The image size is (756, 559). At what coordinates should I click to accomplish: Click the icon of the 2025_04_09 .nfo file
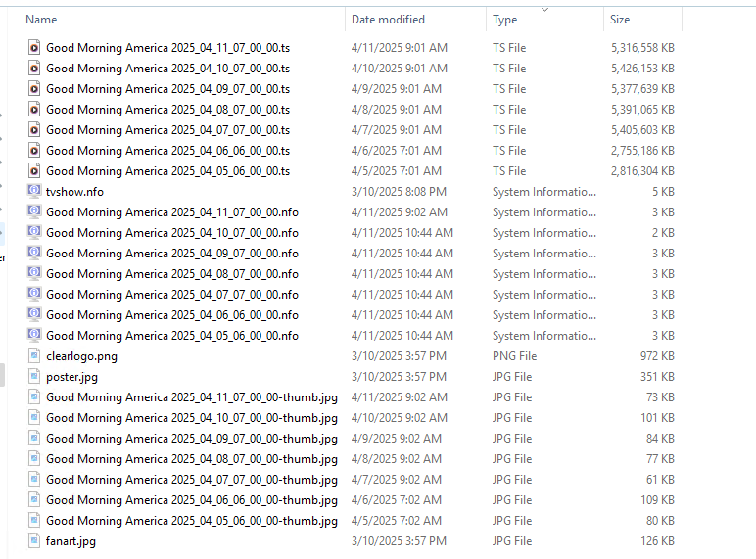point(34,253)
